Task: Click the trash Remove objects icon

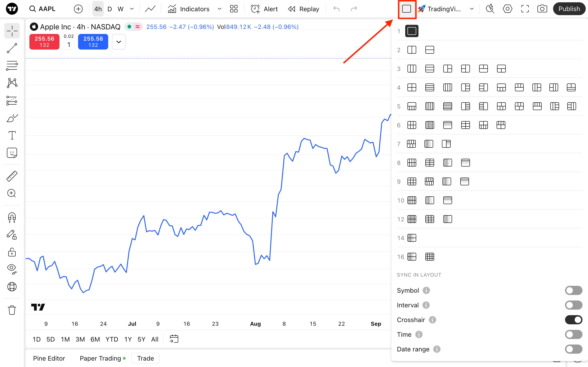Action: click(x=12, y=310)
